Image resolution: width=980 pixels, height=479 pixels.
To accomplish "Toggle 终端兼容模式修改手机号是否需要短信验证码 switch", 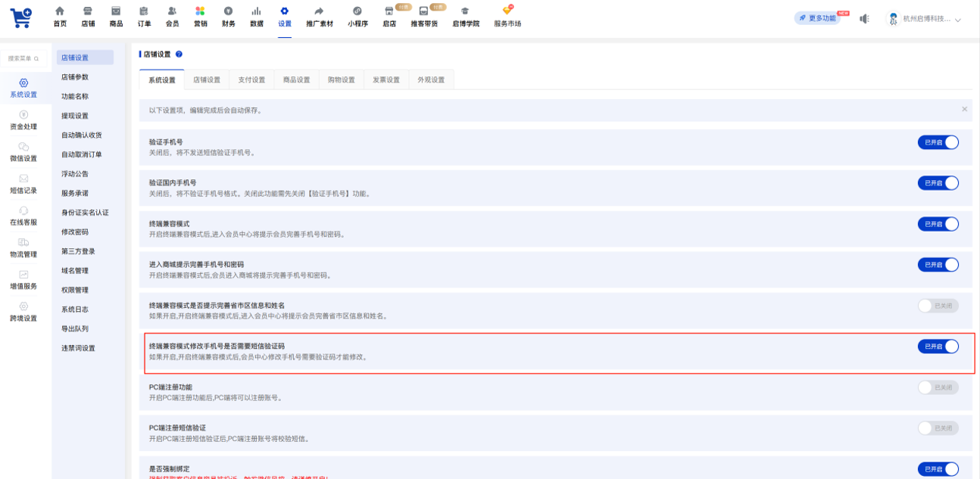I will (x=938, y=346).
